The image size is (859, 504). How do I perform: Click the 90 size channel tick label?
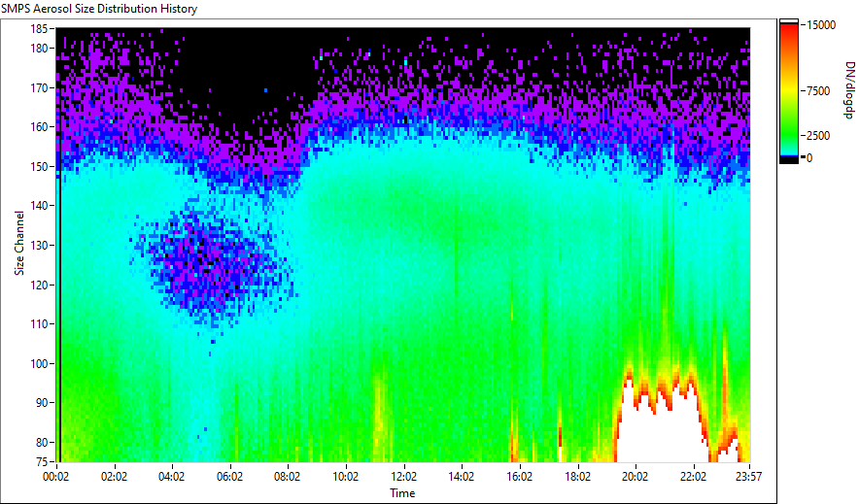click(x=44, y=403)
